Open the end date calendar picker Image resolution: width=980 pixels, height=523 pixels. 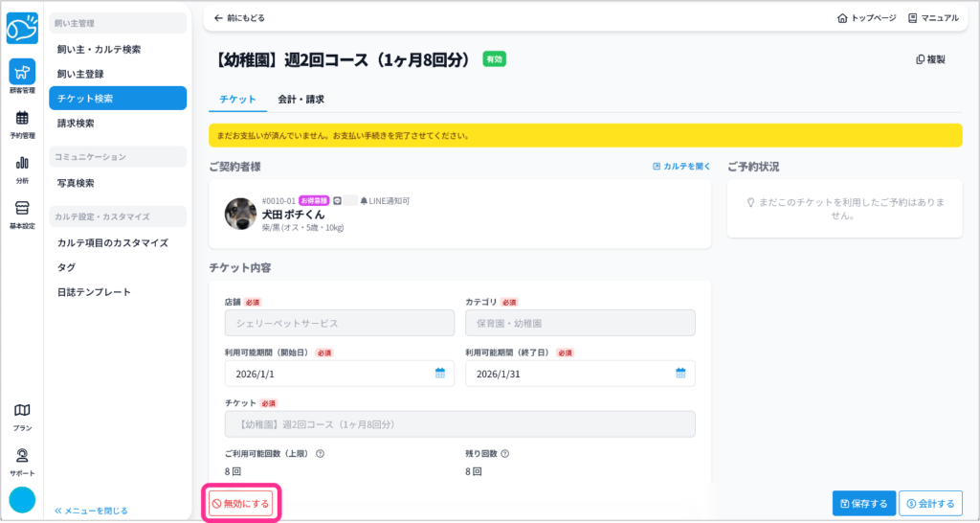[680, 374]
